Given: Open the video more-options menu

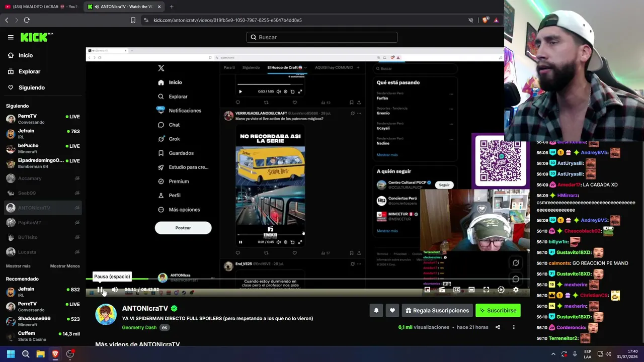Looking at the screenshot, I should point(514,327).
